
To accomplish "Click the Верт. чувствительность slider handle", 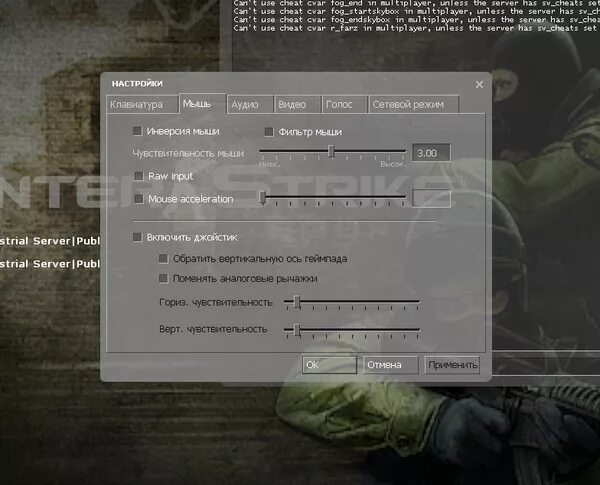I will pos(297,330).
